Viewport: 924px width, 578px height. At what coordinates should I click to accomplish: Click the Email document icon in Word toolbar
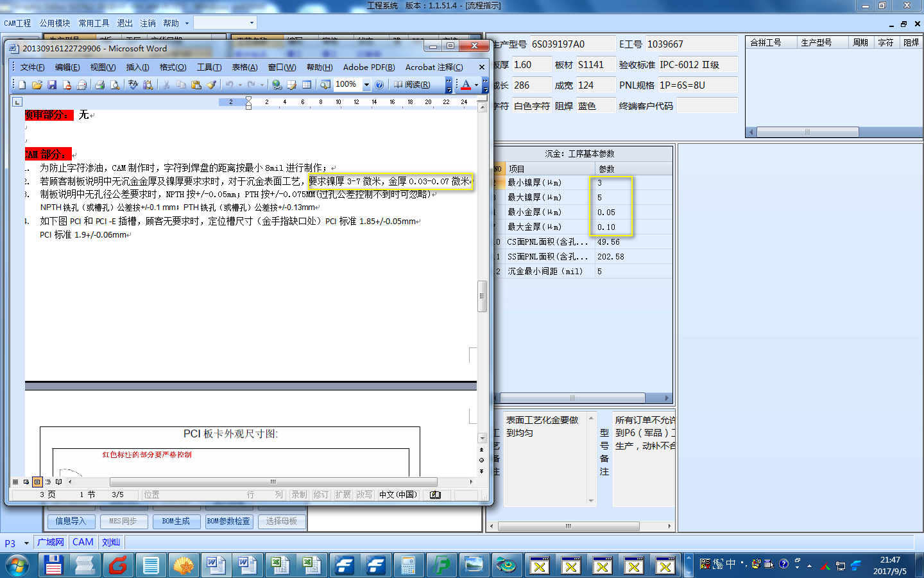click(x=81, y=85)
